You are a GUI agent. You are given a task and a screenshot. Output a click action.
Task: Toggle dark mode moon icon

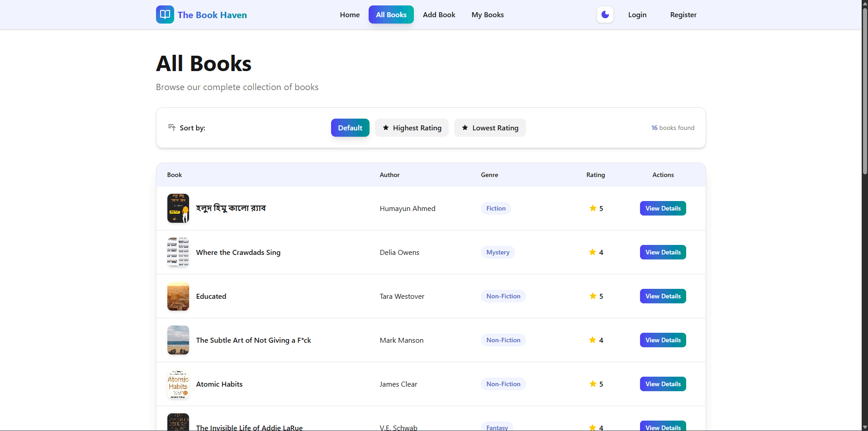(605, 14)
